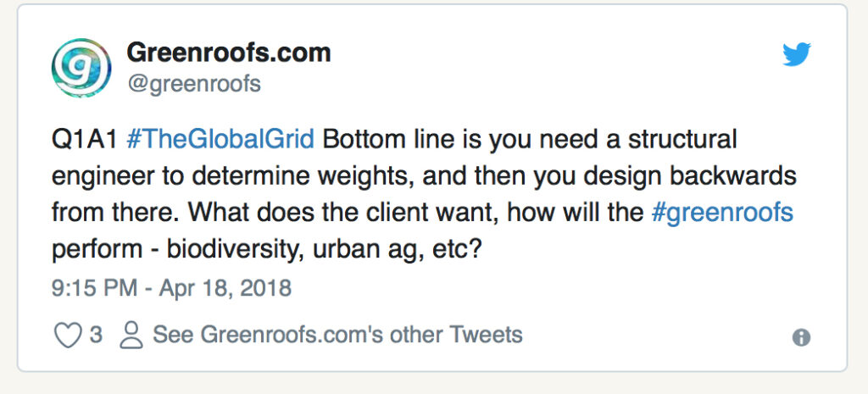Like the tweet with the heart icon
Screen dimensions: 868x394
pyautogui.click(x=67, y=336)
